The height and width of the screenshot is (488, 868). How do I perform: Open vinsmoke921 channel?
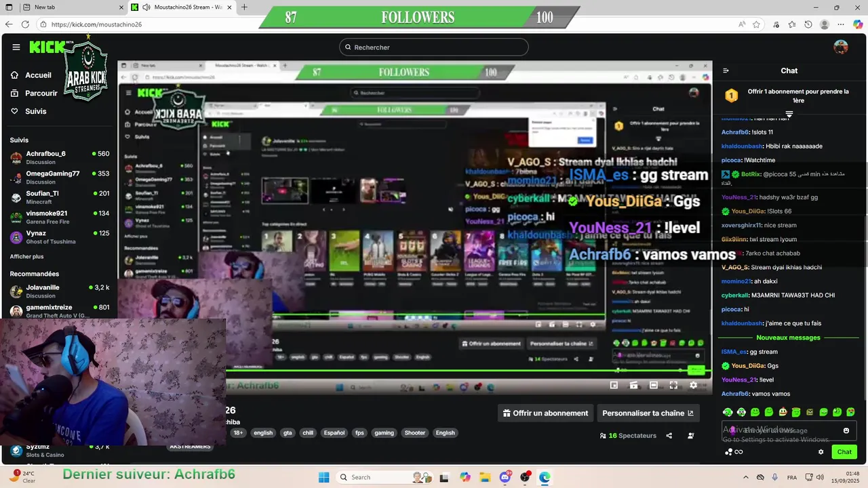60,217
